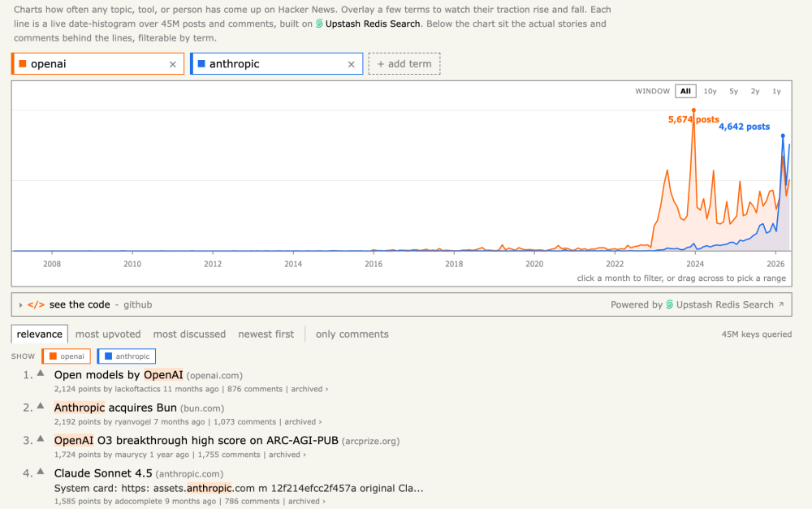Click the Upstash logo in the footer bar

(670, 304)
